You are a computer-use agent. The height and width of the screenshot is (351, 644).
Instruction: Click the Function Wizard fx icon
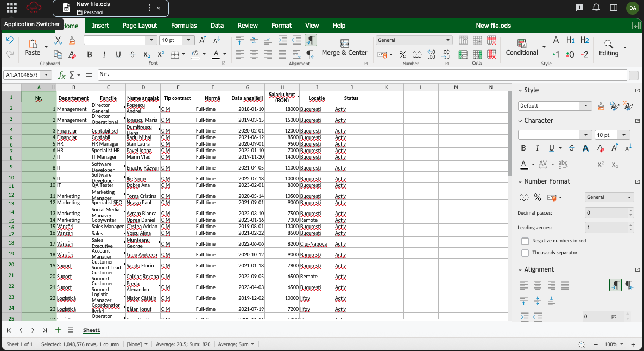coord(62,75)
